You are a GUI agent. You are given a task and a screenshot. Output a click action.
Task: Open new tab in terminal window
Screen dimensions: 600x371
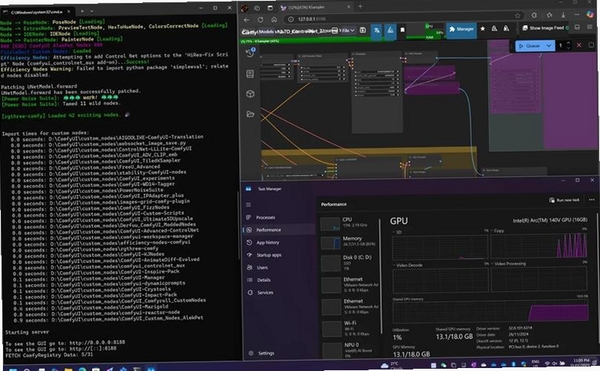[82, 11]
